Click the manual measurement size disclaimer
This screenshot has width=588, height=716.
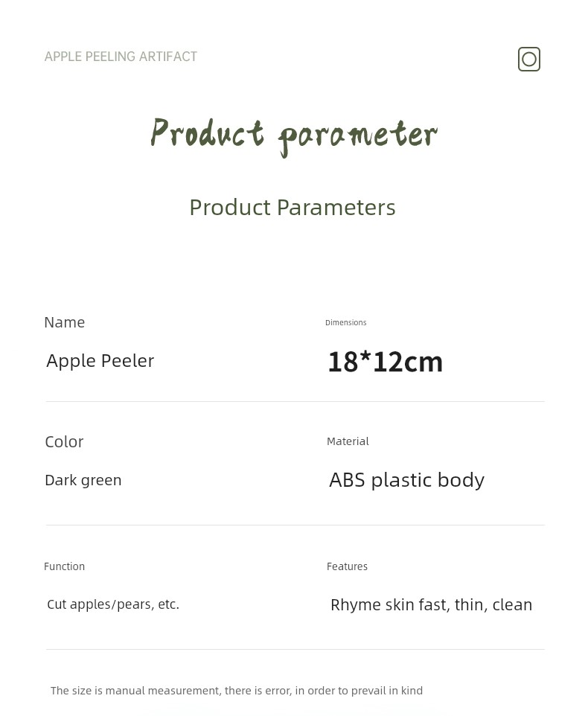pos(237,691)
